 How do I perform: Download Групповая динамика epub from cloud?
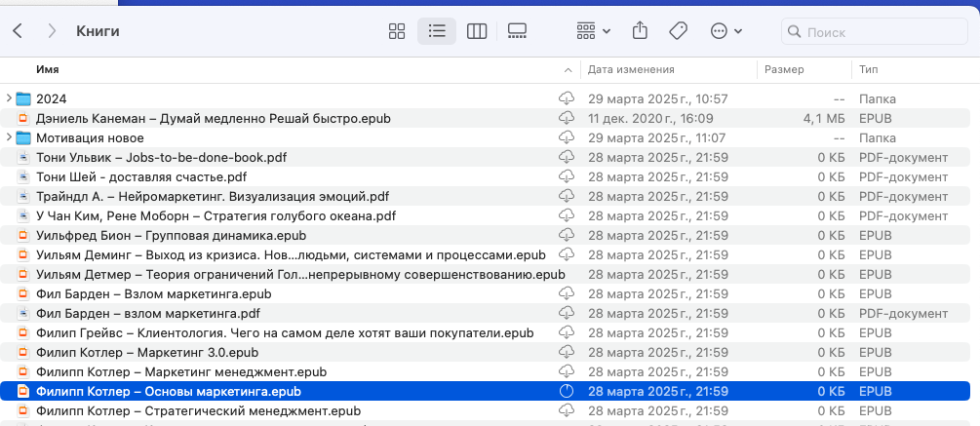[x=567, y=236]
